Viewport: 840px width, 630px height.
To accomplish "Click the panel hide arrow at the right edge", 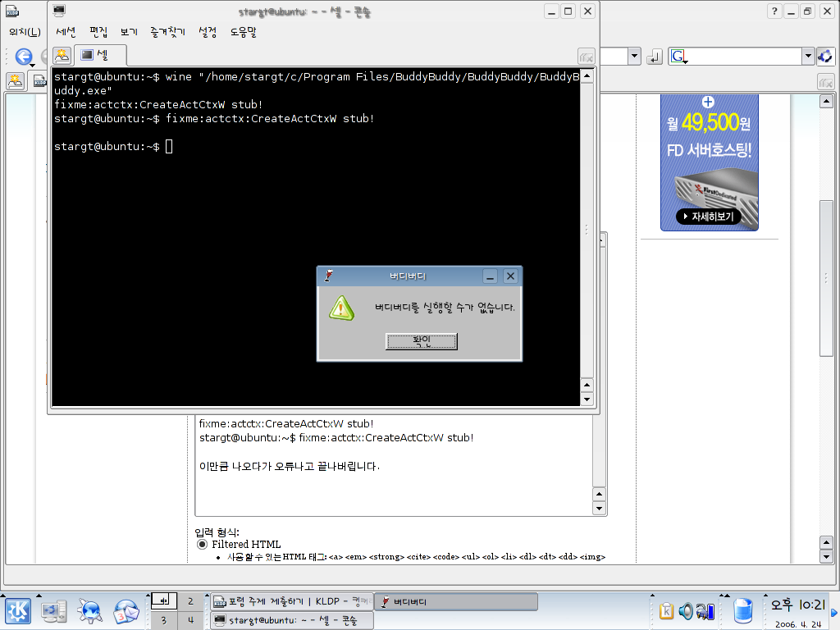I will pyautogui.click(x=834, y=612).
